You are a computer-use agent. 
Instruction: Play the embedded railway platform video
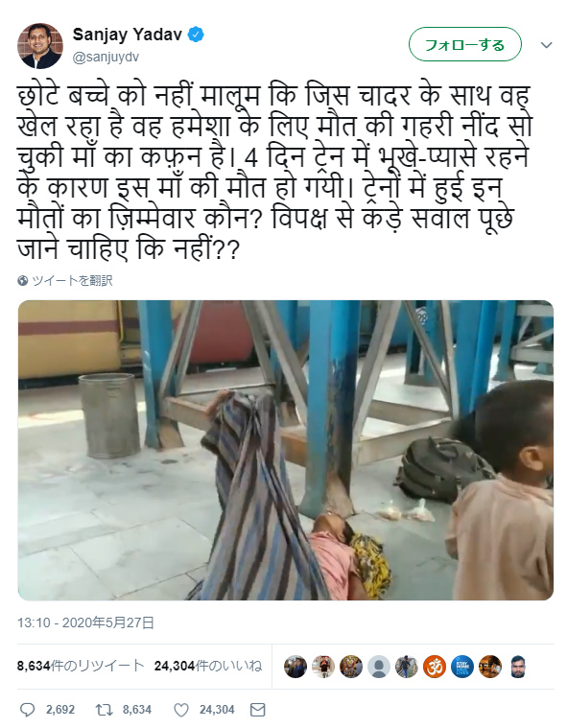coord(286,451)
